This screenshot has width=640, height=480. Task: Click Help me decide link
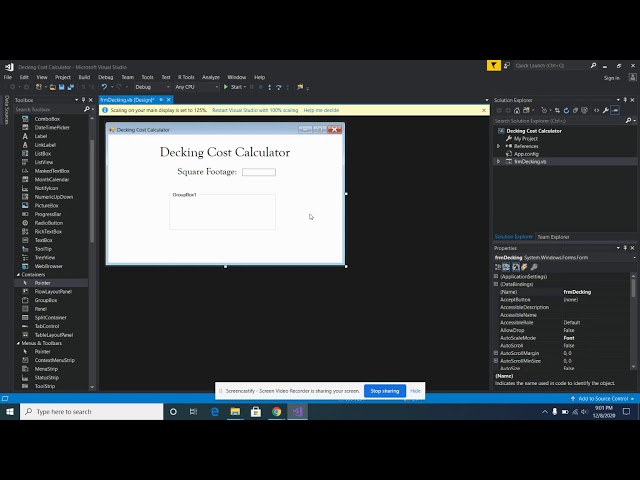[x=321, y=110]
